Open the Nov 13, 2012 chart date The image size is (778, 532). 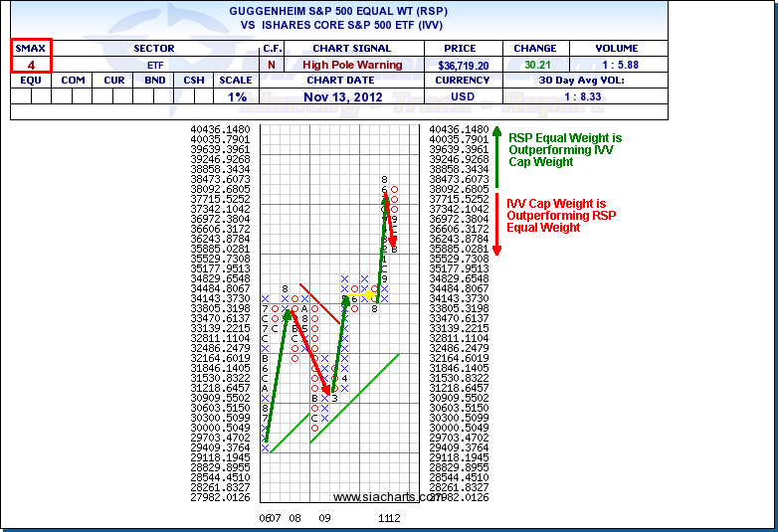coord(340,97)
